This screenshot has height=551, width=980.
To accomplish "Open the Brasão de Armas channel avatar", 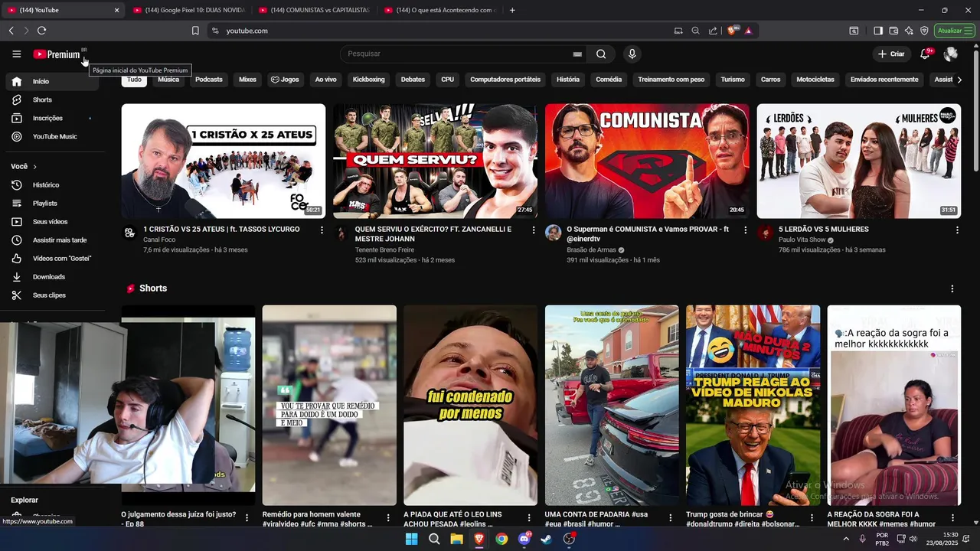I will [554, 233].
